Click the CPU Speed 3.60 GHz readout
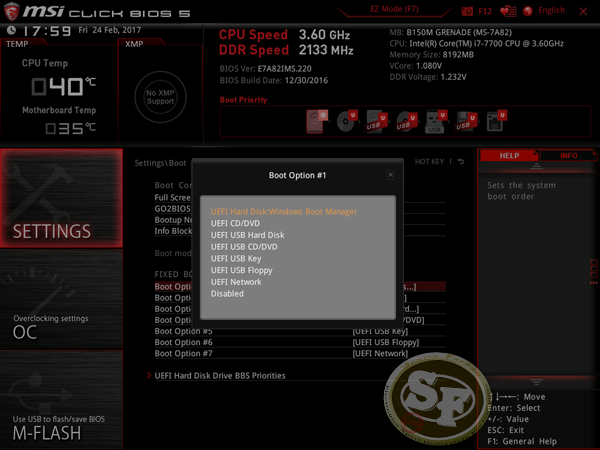Image resolution: width=600 pixels, height=450 pixels. tap(284, 34)
